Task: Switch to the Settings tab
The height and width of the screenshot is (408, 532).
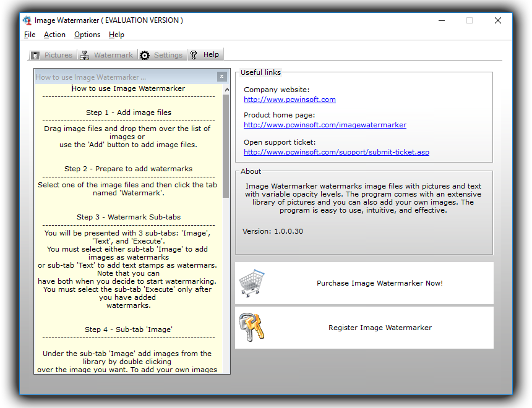Action: point(163,55)
